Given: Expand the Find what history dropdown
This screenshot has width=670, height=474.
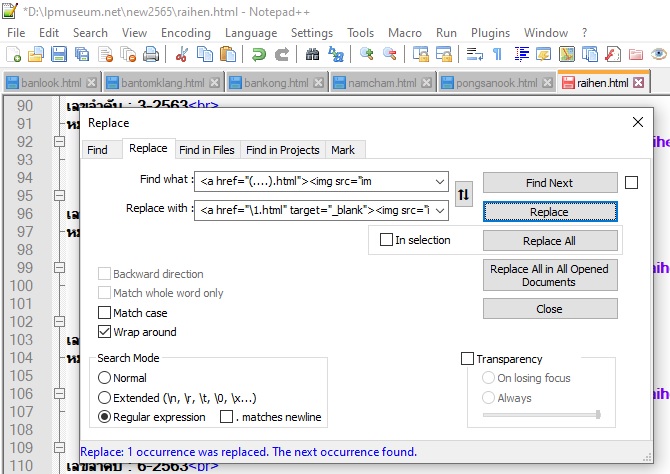Looking at the screenshot, I should tap(440, 181).
